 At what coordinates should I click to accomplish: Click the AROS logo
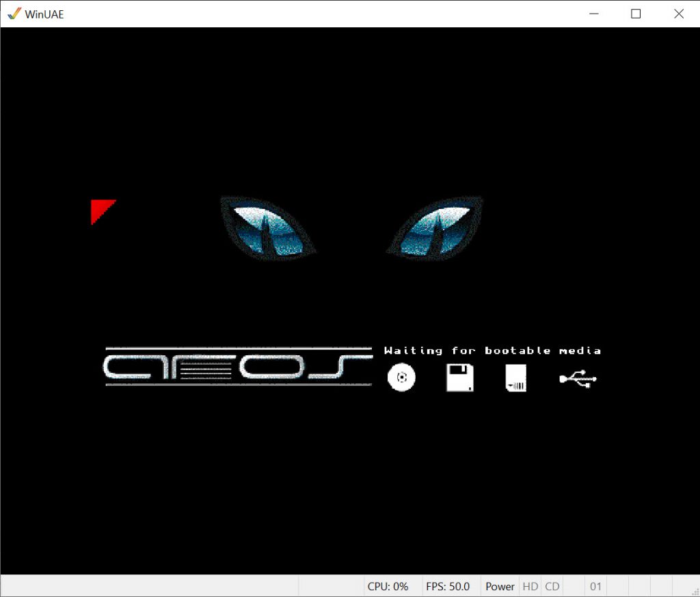pyautogui.click(x=238, y=367)
